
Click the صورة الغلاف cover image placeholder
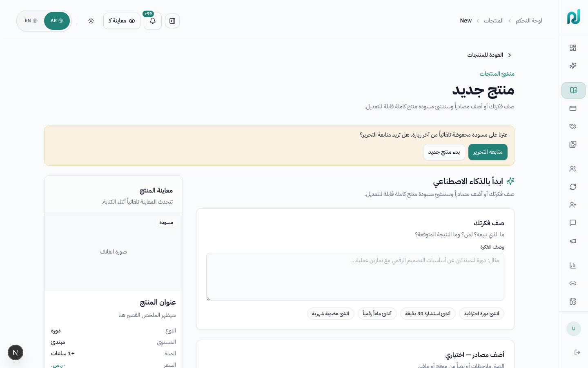(114, 252)
